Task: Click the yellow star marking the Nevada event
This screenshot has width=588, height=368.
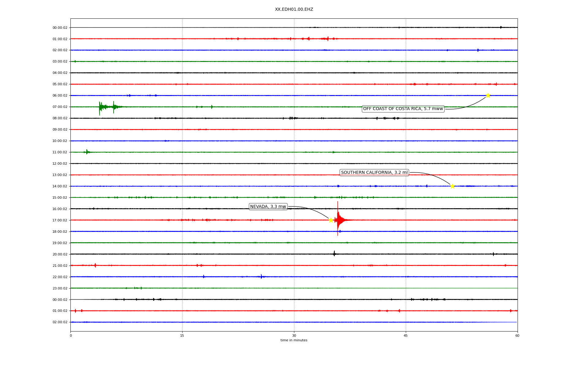Action: [x=331, y=220]
